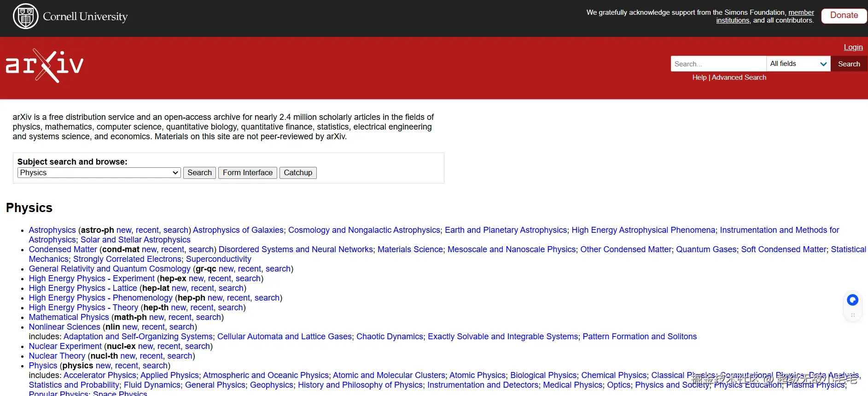This screenshot has width=868, height=396.
Task: Open Pattern Formation and Solitons link
Action: [x=640, y=337]
